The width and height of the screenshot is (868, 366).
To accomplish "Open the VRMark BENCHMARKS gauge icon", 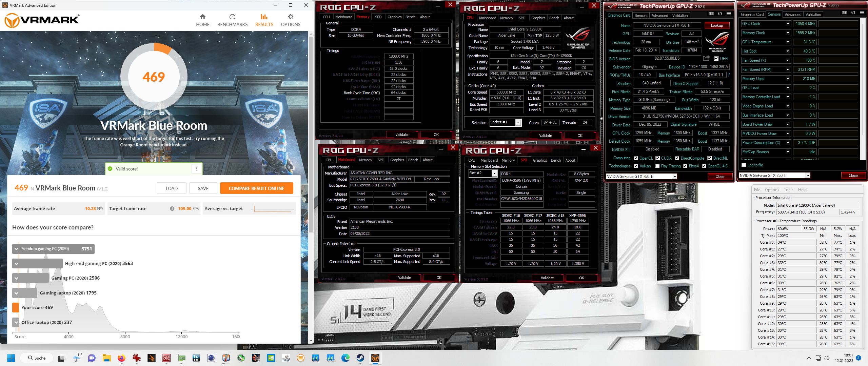I will [232, 17].
